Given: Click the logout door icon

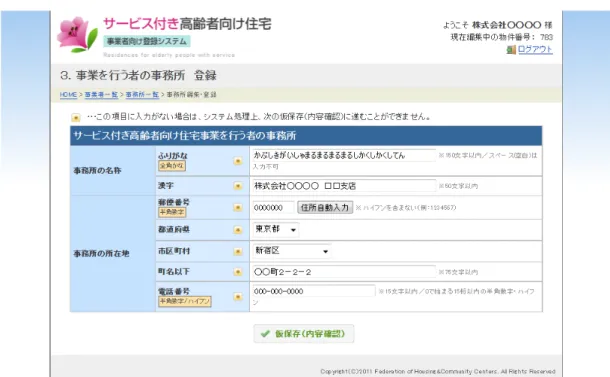Looking at the screenshot, I should coord(511,50).
